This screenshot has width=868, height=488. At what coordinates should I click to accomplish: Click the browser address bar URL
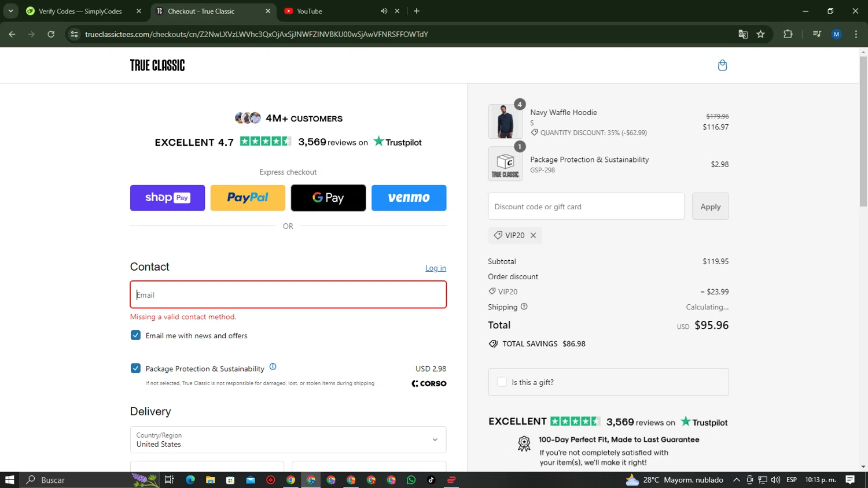[256, 34]
